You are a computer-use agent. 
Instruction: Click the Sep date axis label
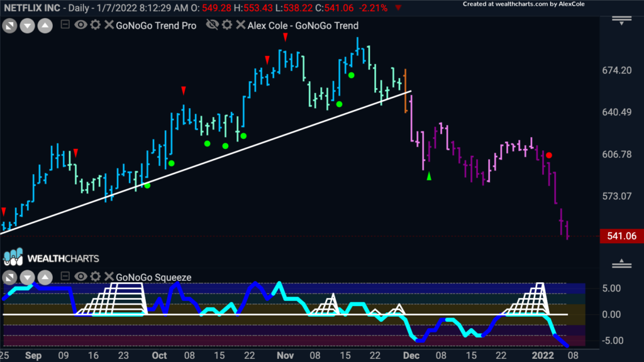[x=33, y=356]
